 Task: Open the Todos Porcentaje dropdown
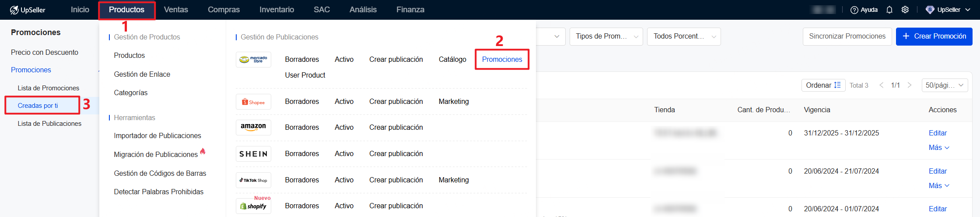[x=684, y=36]
